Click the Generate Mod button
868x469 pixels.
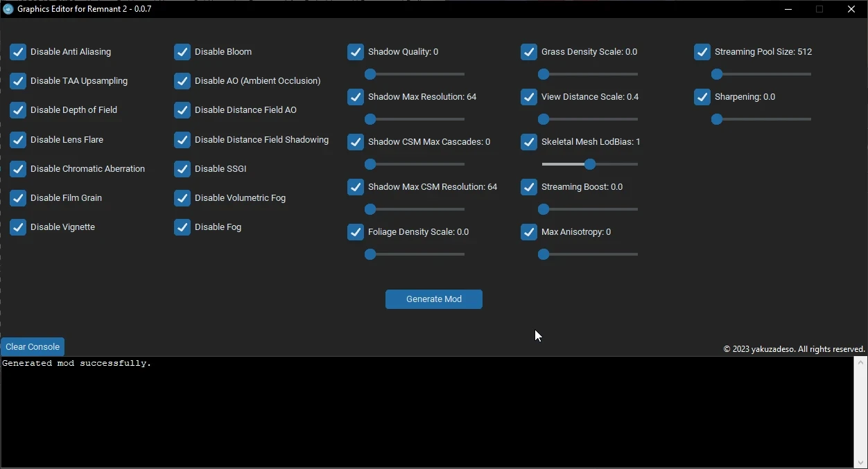pyautogui.click(x=434, y=299)
